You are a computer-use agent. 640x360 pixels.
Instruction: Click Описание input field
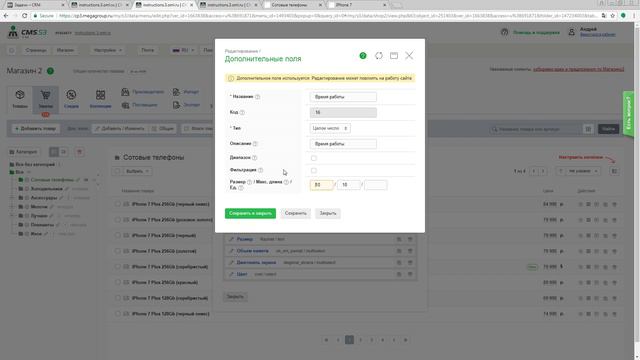[343, 144]
